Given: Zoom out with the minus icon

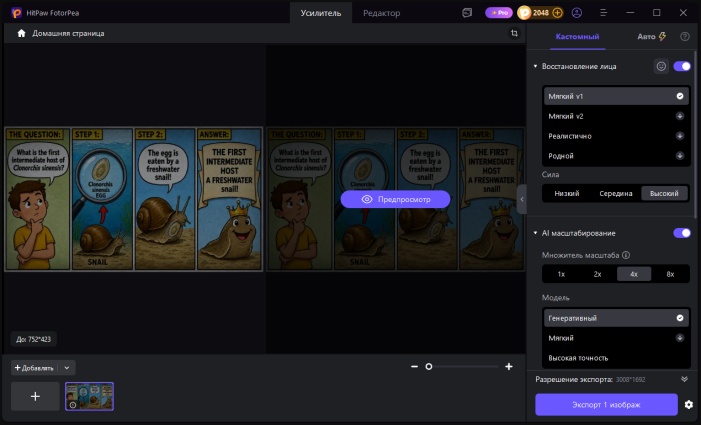Looking at the screenshot, I should tap(414, 366).
